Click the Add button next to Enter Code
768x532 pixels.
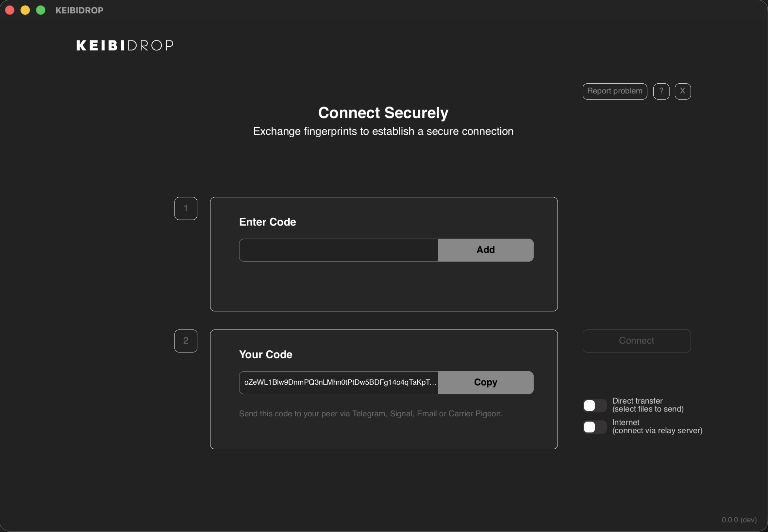click(x=486, y=250)
